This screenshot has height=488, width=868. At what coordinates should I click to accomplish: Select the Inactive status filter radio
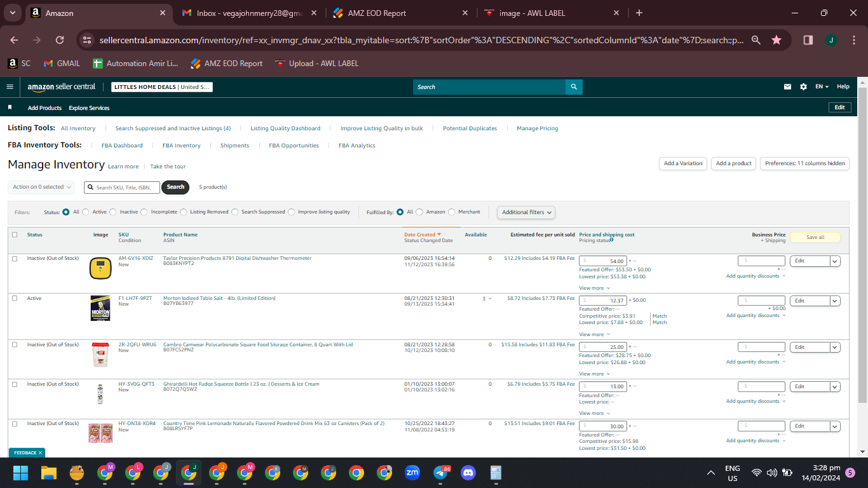[113, 212]
